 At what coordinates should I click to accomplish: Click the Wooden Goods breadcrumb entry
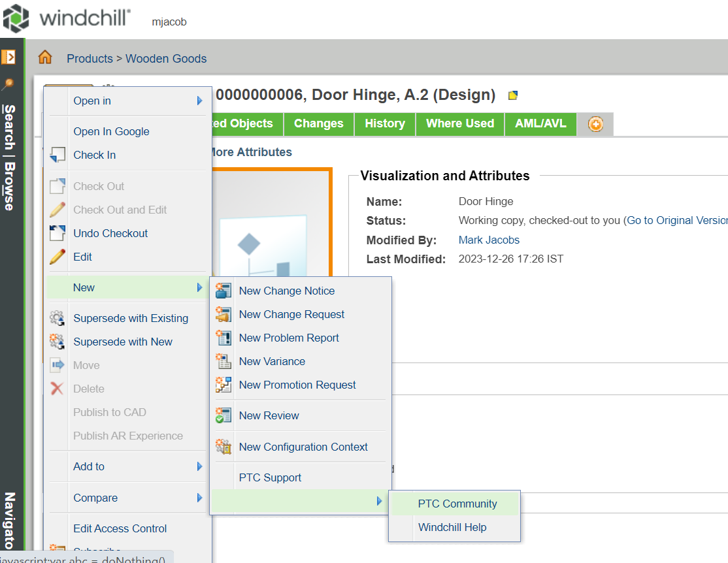click(x=166, y=59)
